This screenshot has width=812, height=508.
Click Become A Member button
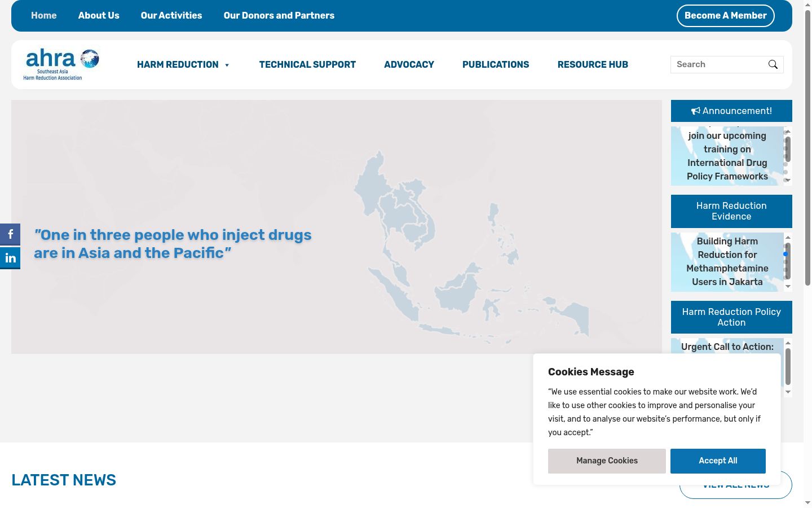pyautogui.click(x=726, y=16)
